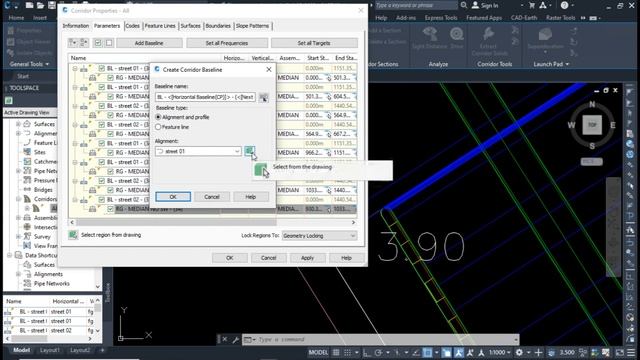This screenshot has width=640, height=360.
Task: Expand the Survey tree node
Action: 18,236
